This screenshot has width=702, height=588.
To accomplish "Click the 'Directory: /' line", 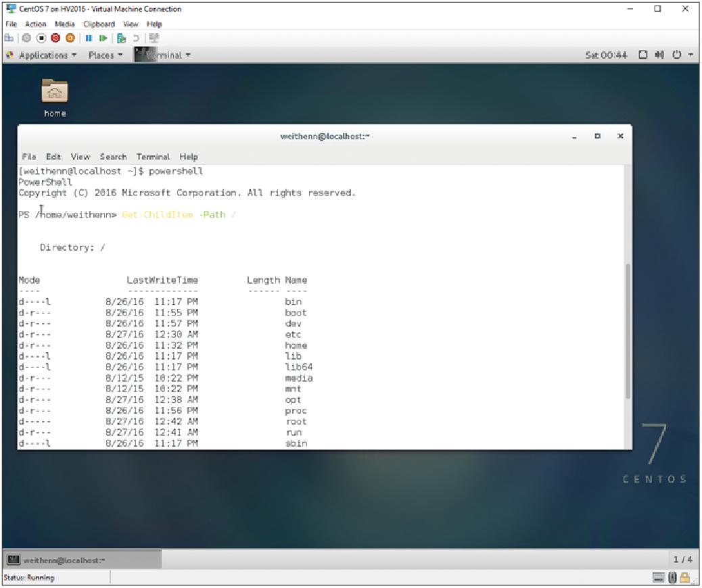I will pyautogui.click(x=72, y=247).
